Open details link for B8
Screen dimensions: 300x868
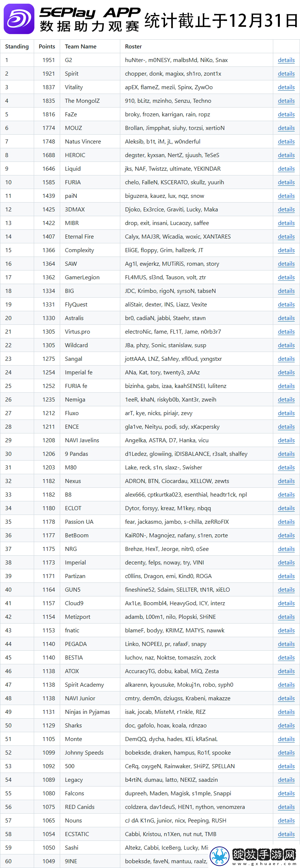286,495
